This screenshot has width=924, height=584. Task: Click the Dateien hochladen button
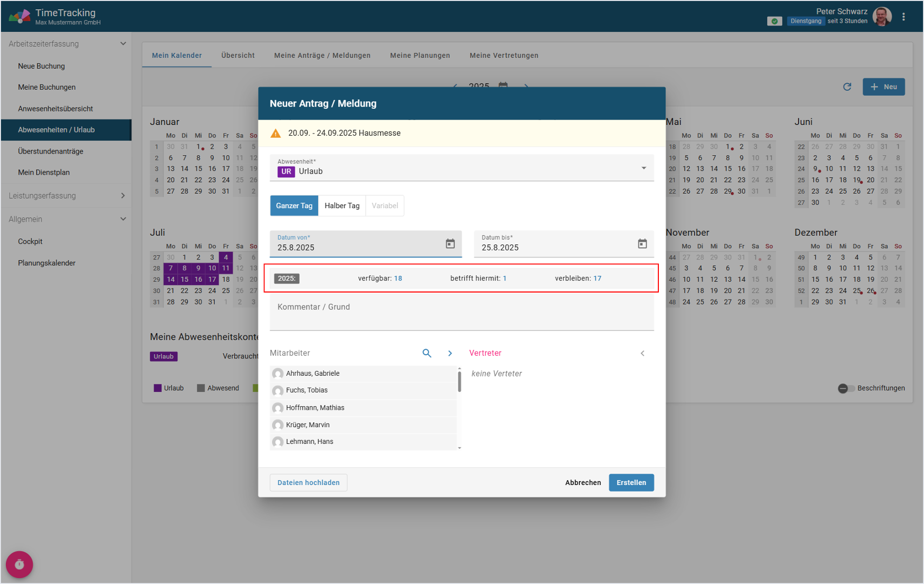pyautogui.click(x=308, y=482)
